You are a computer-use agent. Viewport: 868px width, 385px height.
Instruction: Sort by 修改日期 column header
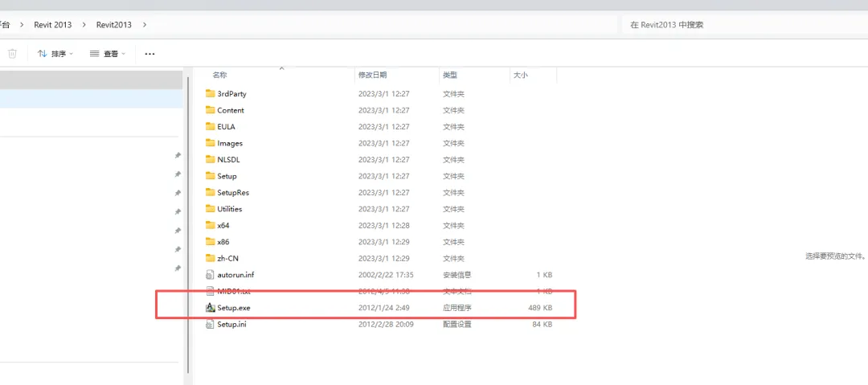point(373,75)
